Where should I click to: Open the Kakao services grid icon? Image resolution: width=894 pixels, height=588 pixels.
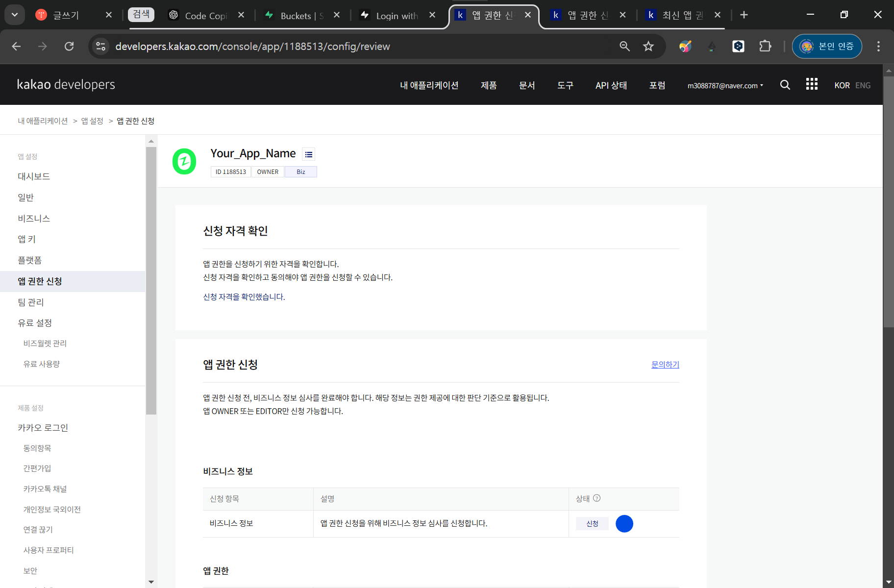(x=812, y=84)
